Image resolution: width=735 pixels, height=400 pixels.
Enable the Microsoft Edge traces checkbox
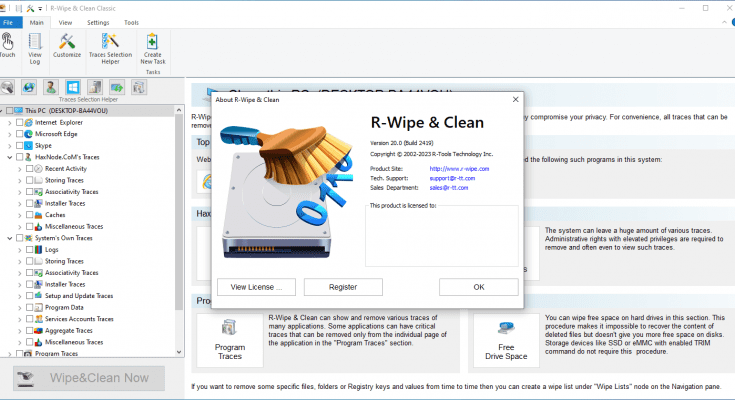click(19, 133)
